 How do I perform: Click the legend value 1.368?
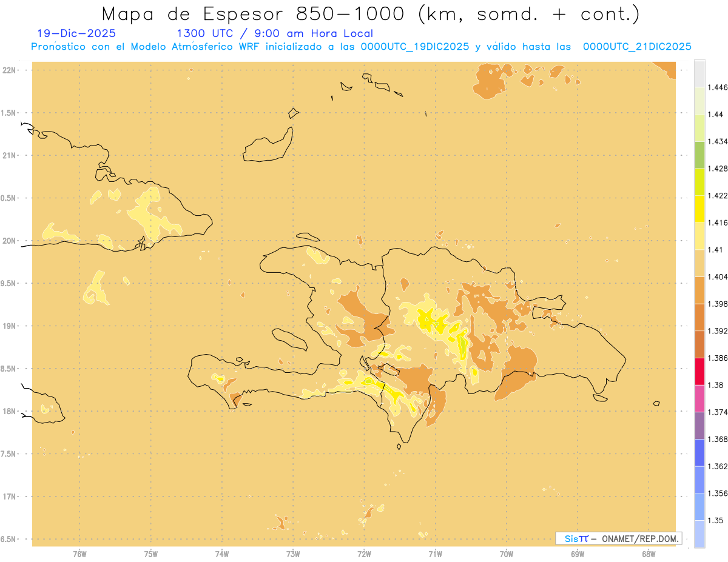(x=718, y=439)
